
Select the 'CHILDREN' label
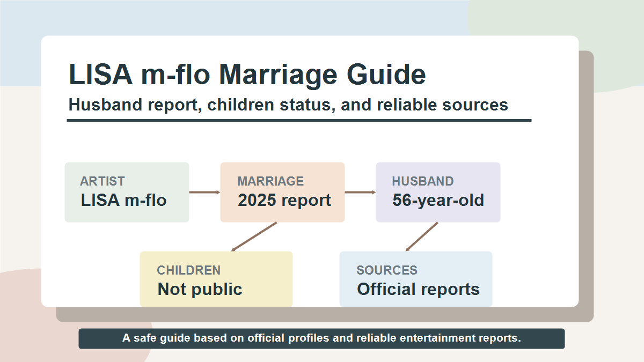[x=188, y=270]
